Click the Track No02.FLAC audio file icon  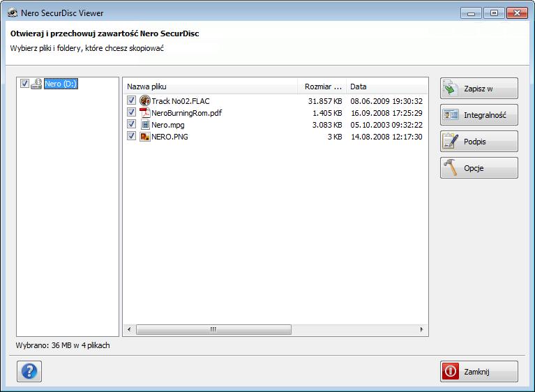[x=145, y=100]
